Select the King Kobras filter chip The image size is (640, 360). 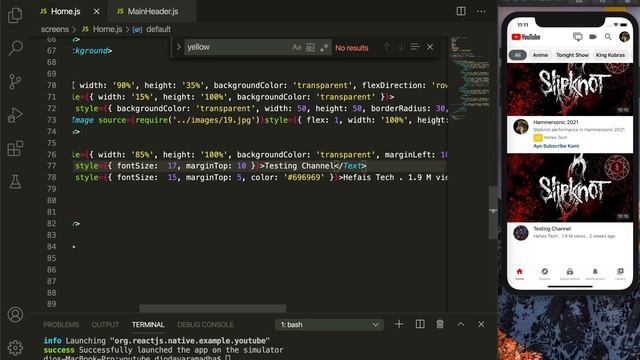(610, 55)
